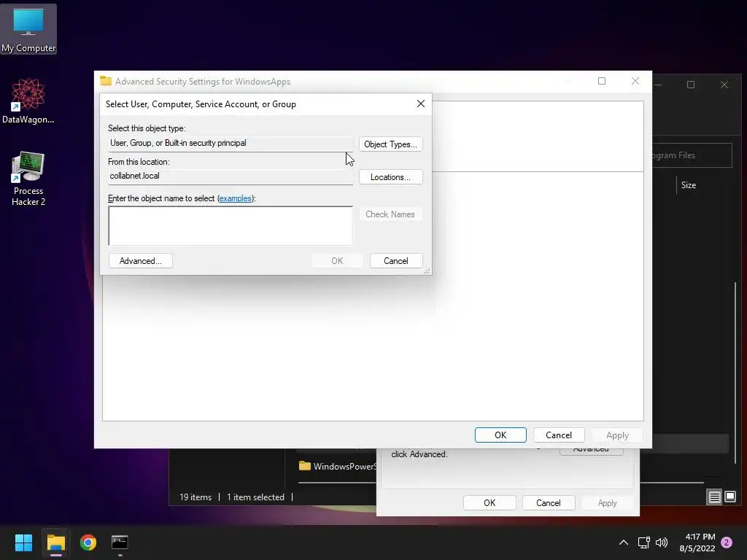The height and width of the screenshot is (560, 747).
Task: Click OK in Advanced Security Settings window
Action: pyautogui.click(x=500, y=435)
